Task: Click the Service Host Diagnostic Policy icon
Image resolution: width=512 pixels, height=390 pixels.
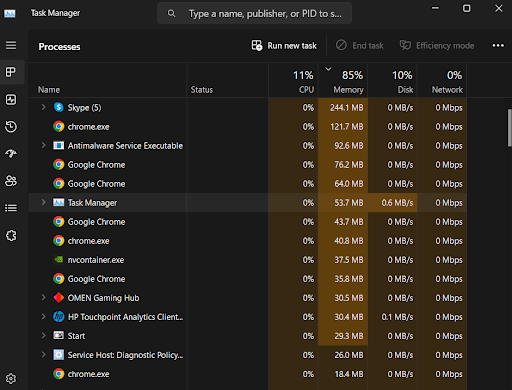Action: click(x=59, y=354)
